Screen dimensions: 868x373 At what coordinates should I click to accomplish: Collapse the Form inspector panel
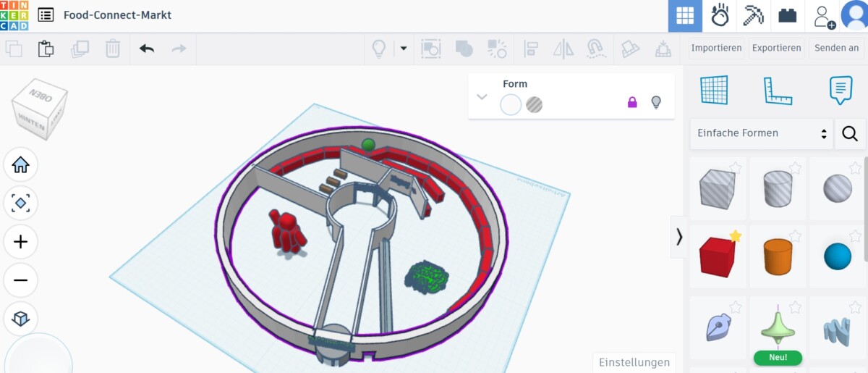pos(482,96)
